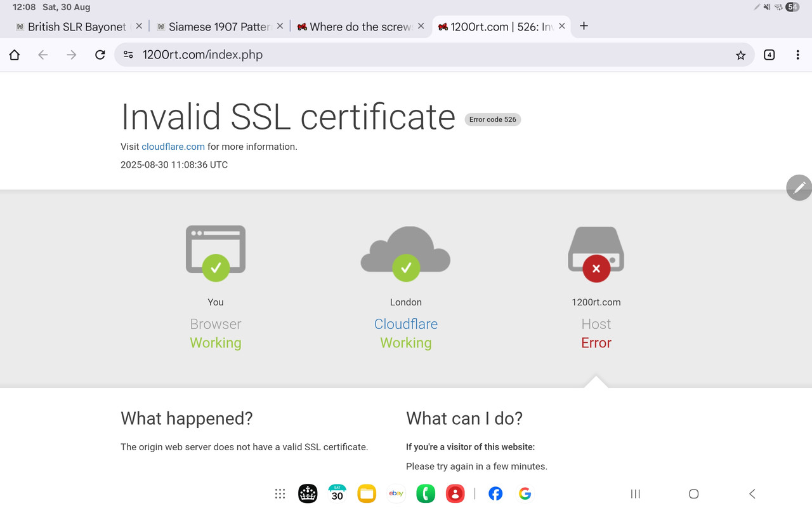Tap the floating pencil edit button

click(799, 187)
